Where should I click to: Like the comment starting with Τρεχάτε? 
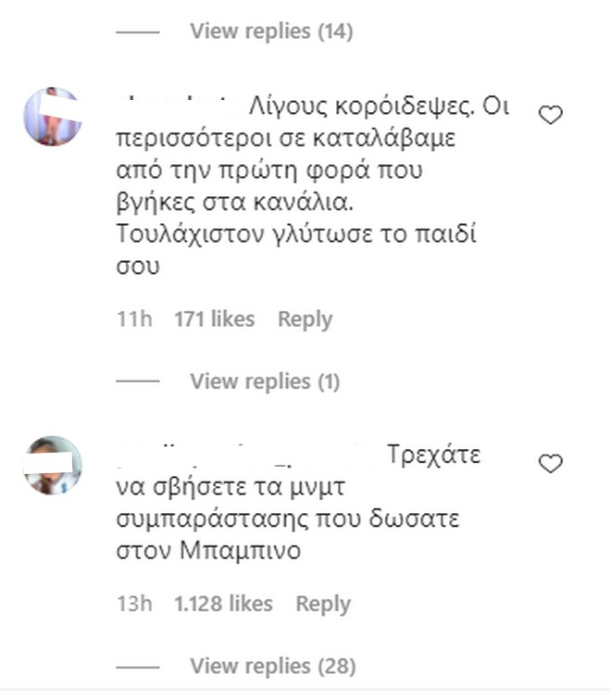coord(551,464)
